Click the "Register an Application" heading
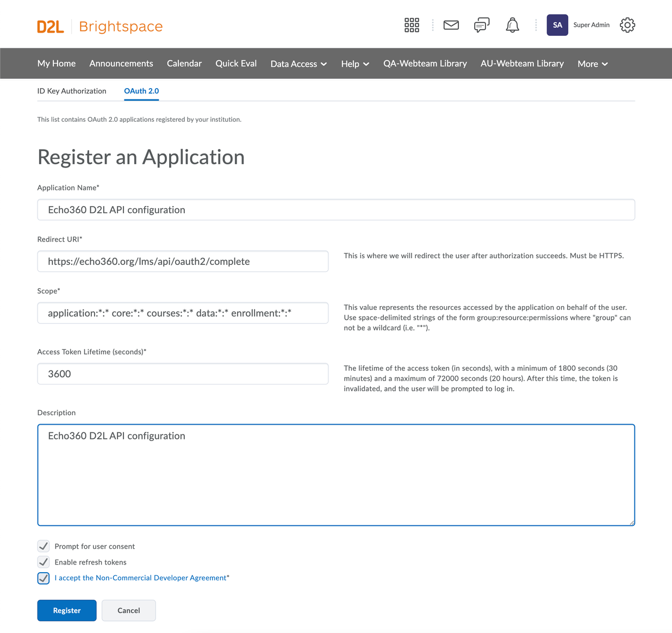Screen dimensions: 672x633 point(141,157)
